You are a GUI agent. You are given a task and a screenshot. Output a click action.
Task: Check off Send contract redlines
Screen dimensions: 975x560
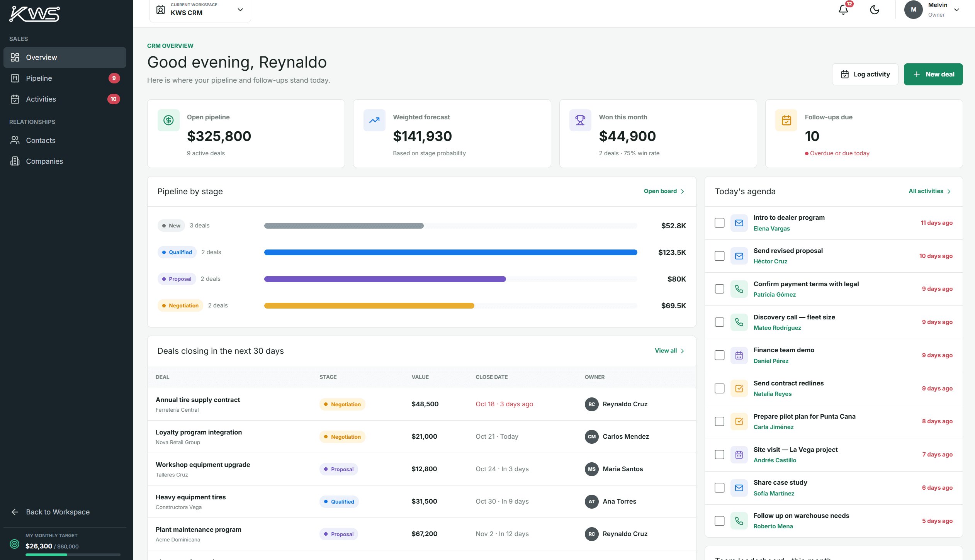click(x=719, y=389)
